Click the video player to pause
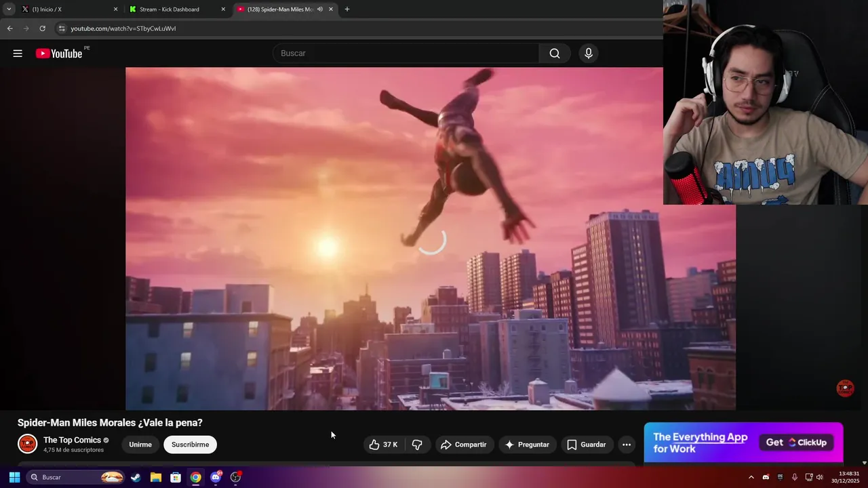The image size is (868, 488). (x=431, y=239)
